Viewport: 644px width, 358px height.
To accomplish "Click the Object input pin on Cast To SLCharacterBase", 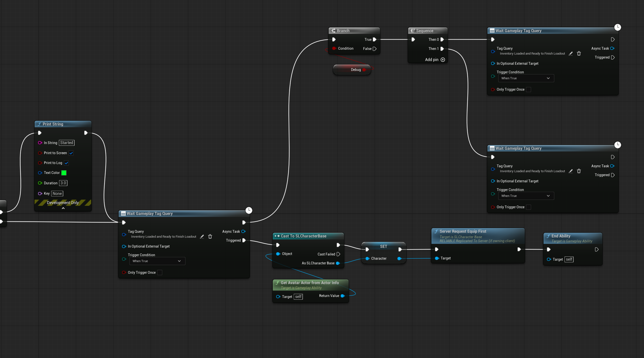I will (x=278, y=254).
